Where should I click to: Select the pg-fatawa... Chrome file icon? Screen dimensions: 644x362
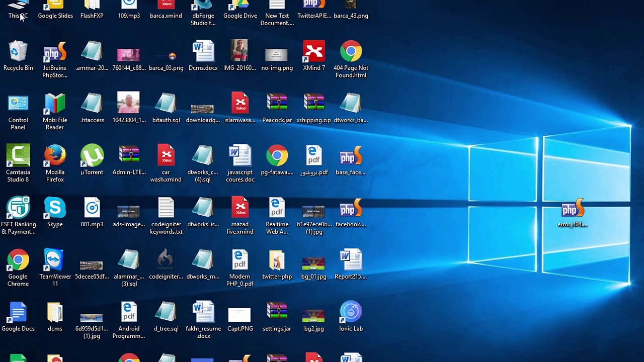(x=277, y=160)
